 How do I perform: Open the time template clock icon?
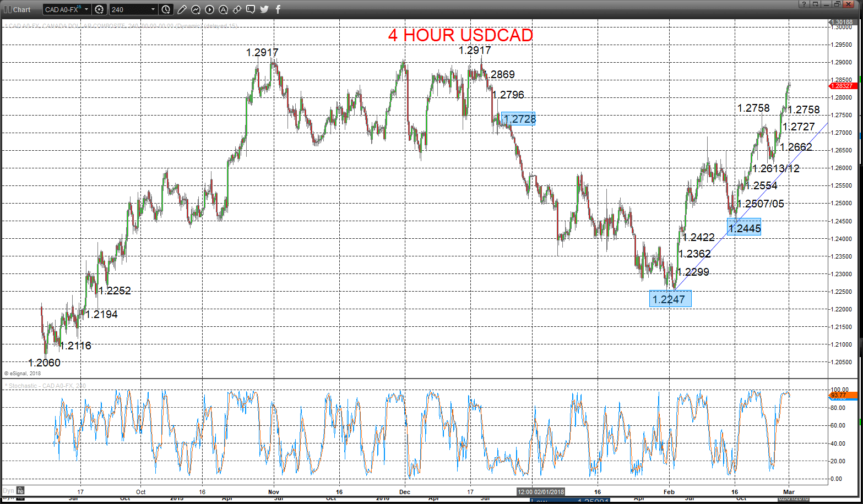(166, 9)
